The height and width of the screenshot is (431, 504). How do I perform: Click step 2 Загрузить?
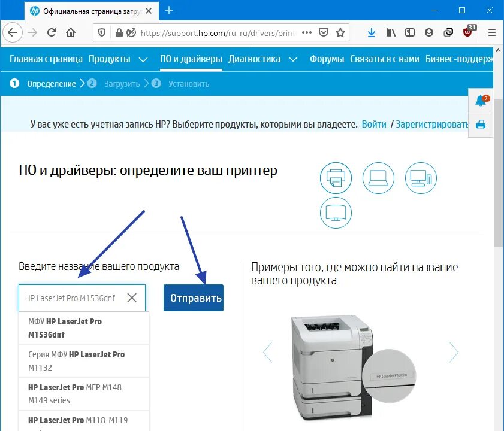pos(113,84)
